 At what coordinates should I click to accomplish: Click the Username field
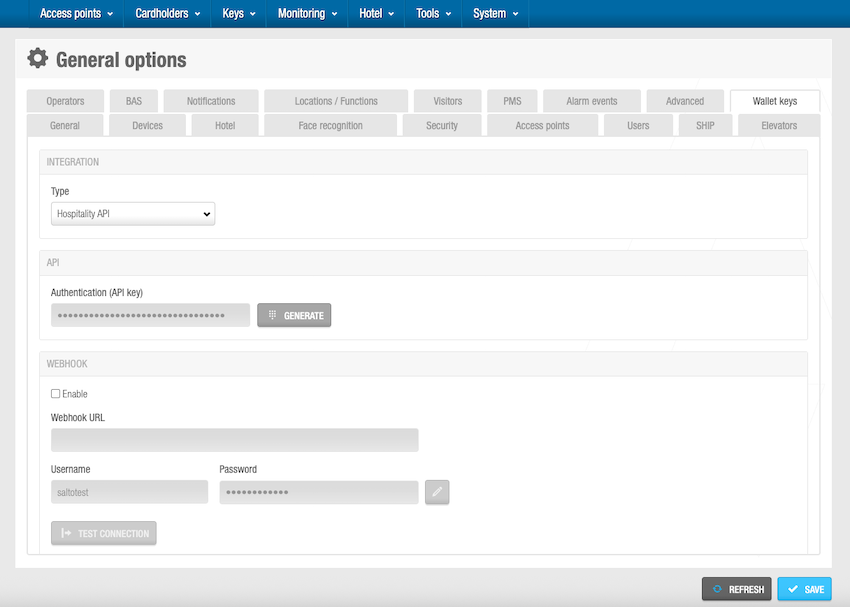(x=129, y=492)
